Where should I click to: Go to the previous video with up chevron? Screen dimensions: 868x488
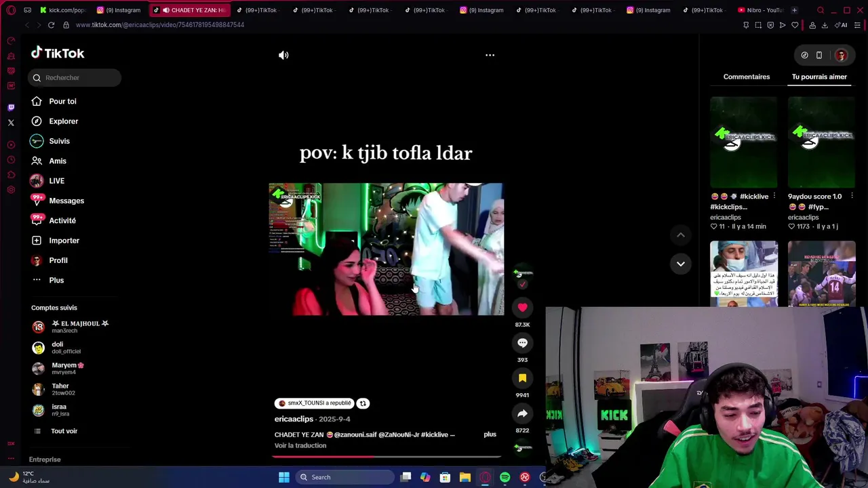point(680,235)
